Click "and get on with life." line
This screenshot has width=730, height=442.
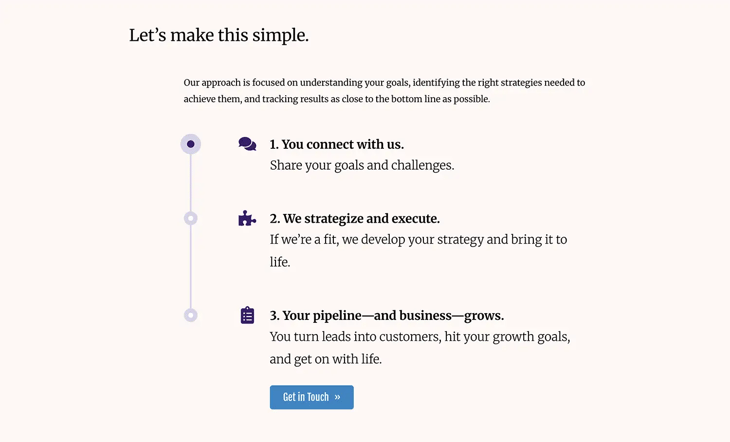pos(326,359)
